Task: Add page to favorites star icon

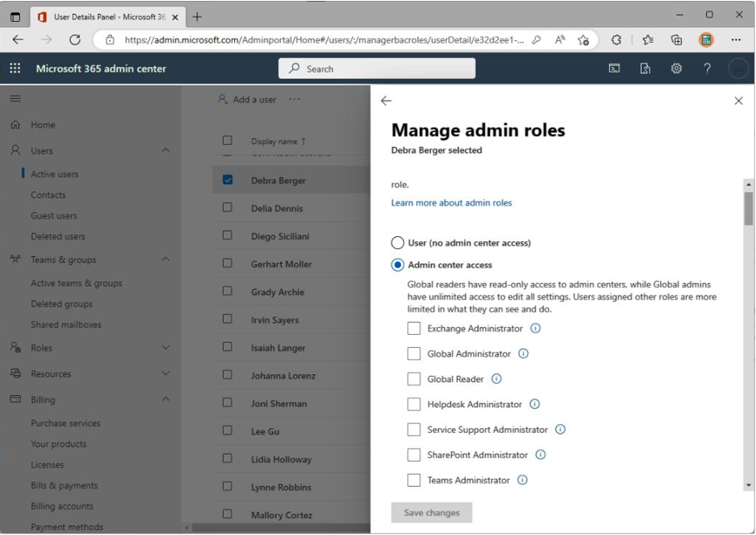Action: pyautogui.click(x=583, y=39)
